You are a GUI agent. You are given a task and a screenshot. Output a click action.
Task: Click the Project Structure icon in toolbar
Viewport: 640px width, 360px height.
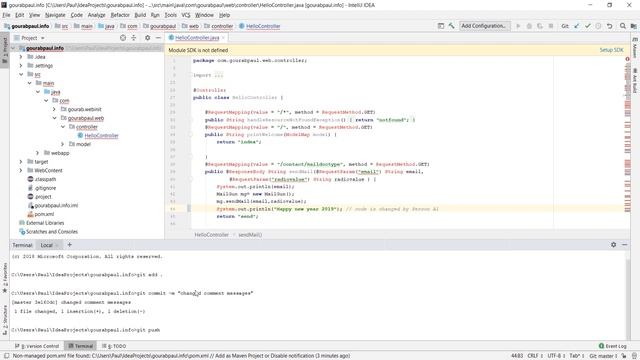633,26
